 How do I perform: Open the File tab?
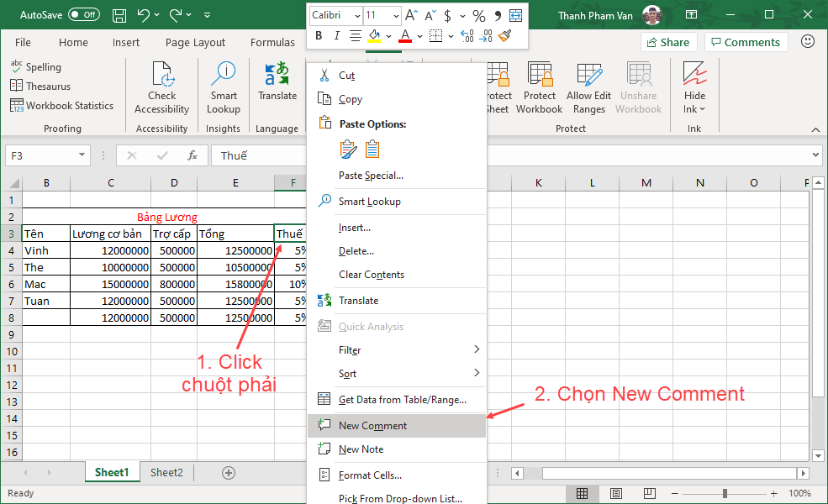click(x=23, y=42)
